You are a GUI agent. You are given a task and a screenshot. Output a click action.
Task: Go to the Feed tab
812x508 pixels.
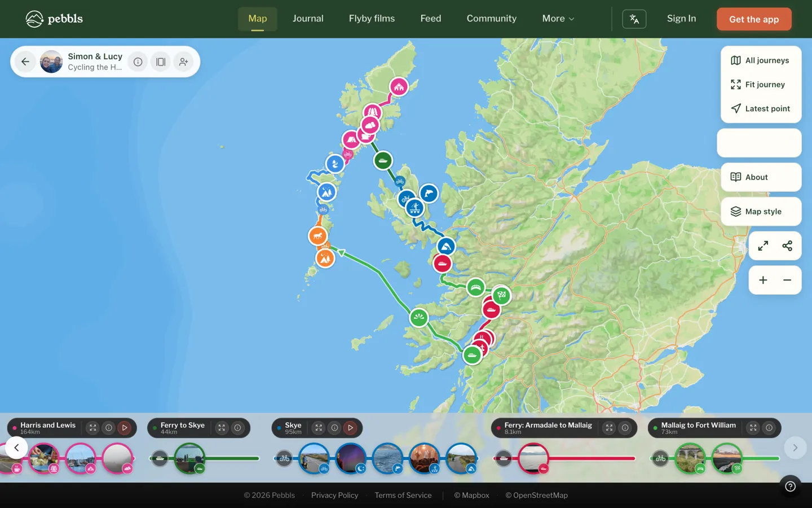[x=431, y=19]
